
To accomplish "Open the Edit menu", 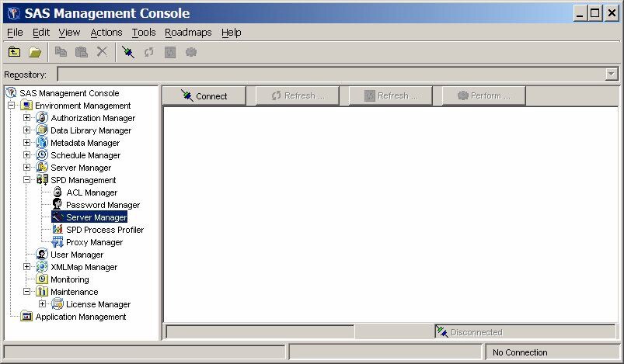I will [41, 32].
